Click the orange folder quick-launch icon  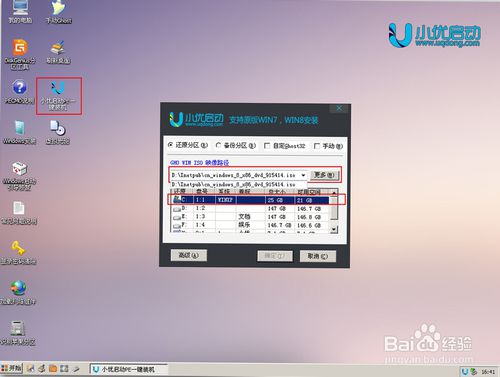pyautogui.click(x=53, y=369)
